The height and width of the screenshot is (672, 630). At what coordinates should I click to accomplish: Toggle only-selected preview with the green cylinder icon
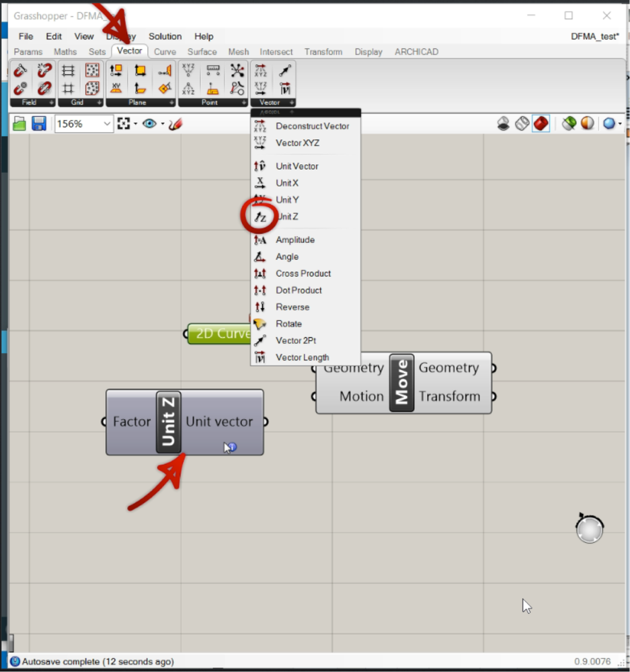(569, 124)
